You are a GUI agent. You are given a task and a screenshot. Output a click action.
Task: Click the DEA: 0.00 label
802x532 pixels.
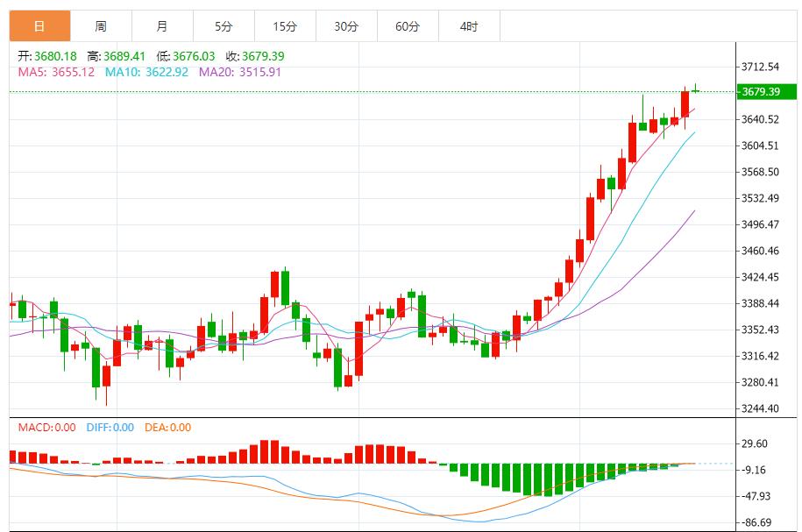[166, 428]
